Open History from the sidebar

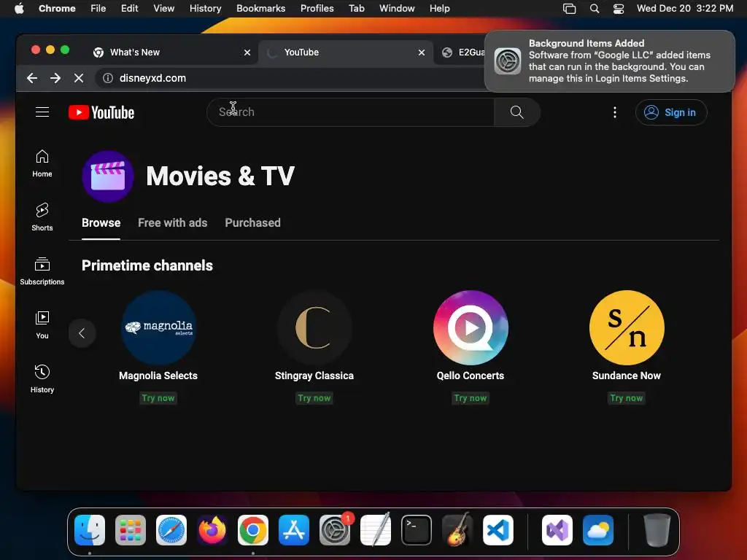42,379
